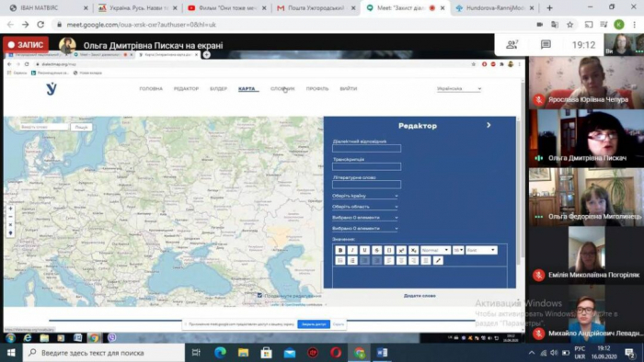
Task: Show hidden system tray icons
Action: point(532,353)
